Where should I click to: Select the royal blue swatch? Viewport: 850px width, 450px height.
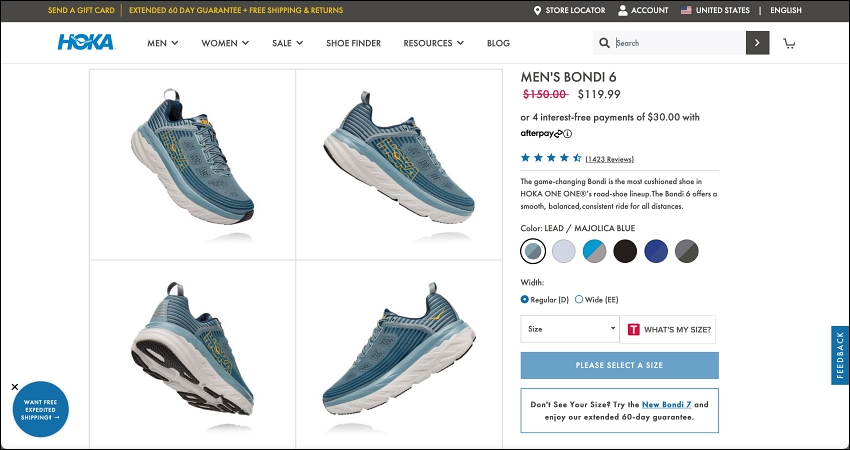click(x=656, y=251)
